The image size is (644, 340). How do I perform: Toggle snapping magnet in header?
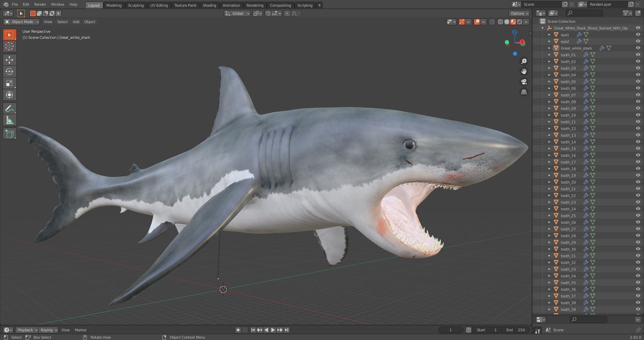(x=268, y=13)
